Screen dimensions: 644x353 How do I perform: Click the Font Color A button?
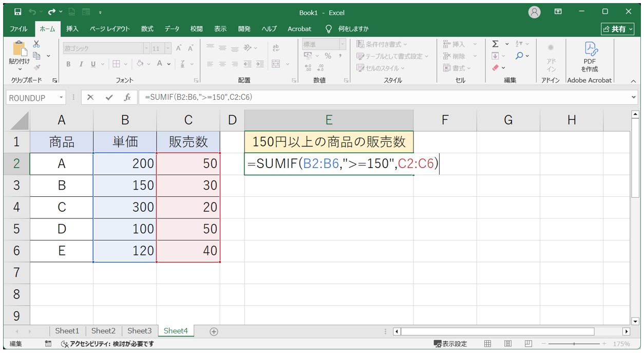(160, 64)
